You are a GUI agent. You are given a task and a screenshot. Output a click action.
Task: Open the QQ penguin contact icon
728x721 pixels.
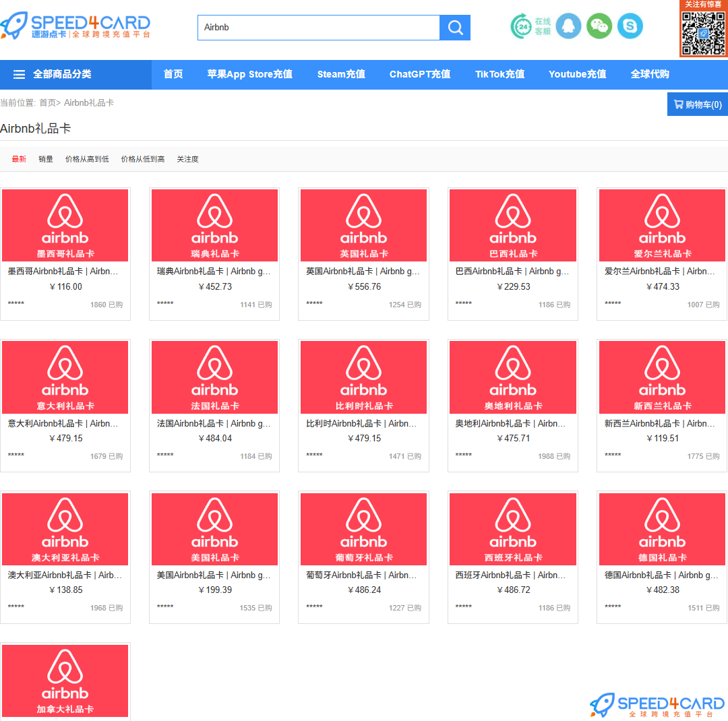568,26
